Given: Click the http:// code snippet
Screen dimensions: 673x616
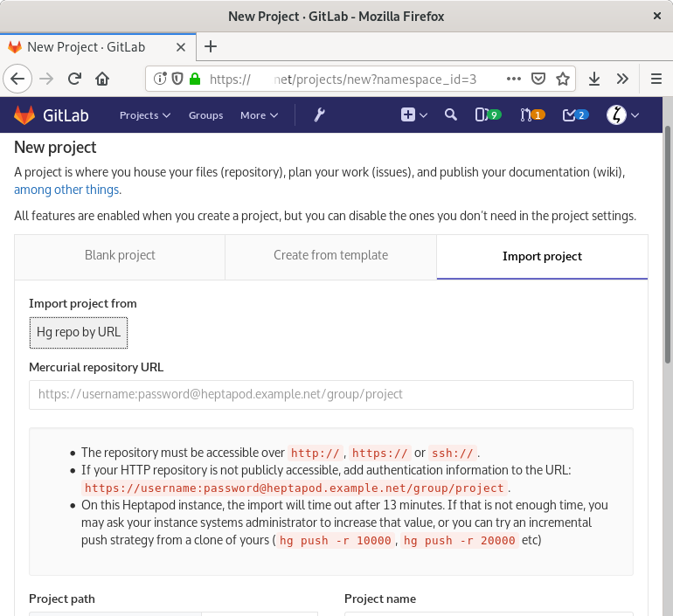Looking at the screenshot, I should (x=315, y=453).
